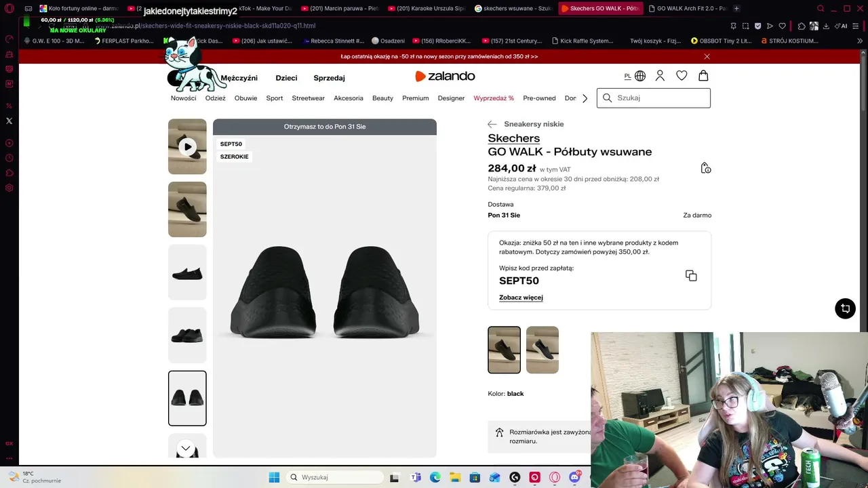Open the shopping bag icon
The width and height of the screenshot is (868, 488).
pyautogui.click(x=704, y=76)
